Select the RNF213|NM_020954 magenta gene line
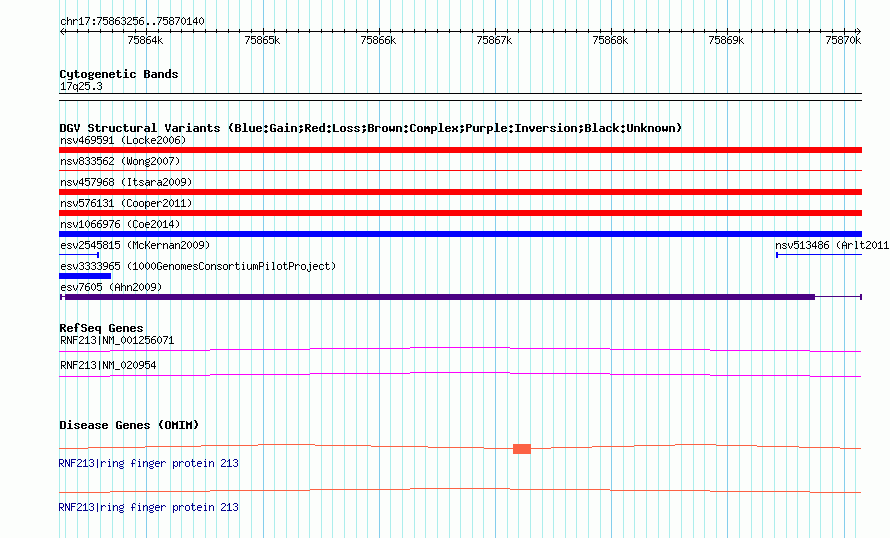The image size is (890, 538). 460,375
